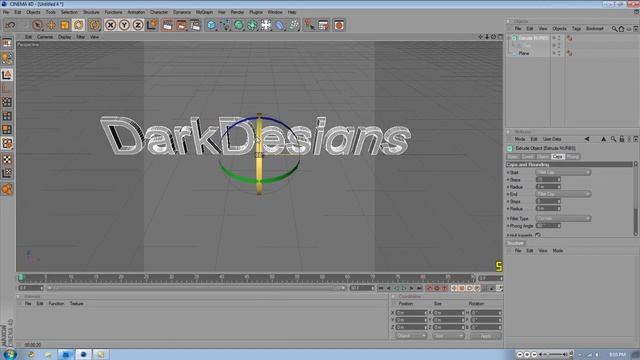Open the Selection menu
640x360 pixels.
69,12
